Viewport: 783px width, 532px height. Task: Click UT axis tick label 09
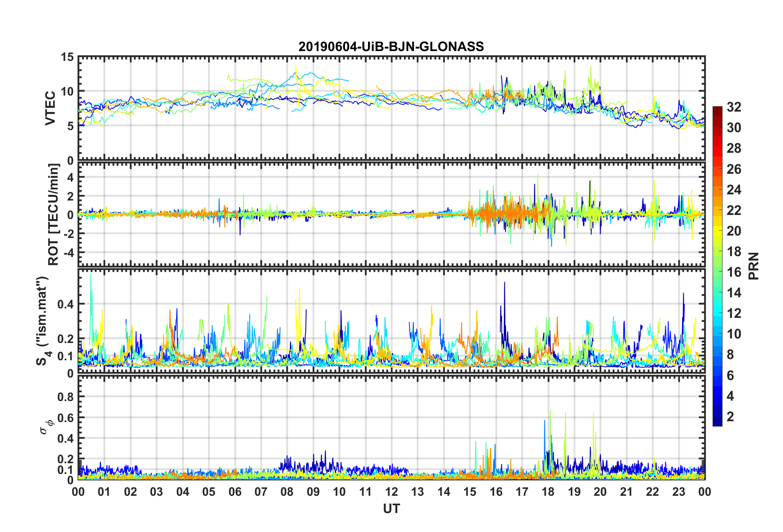click(313, 492)
